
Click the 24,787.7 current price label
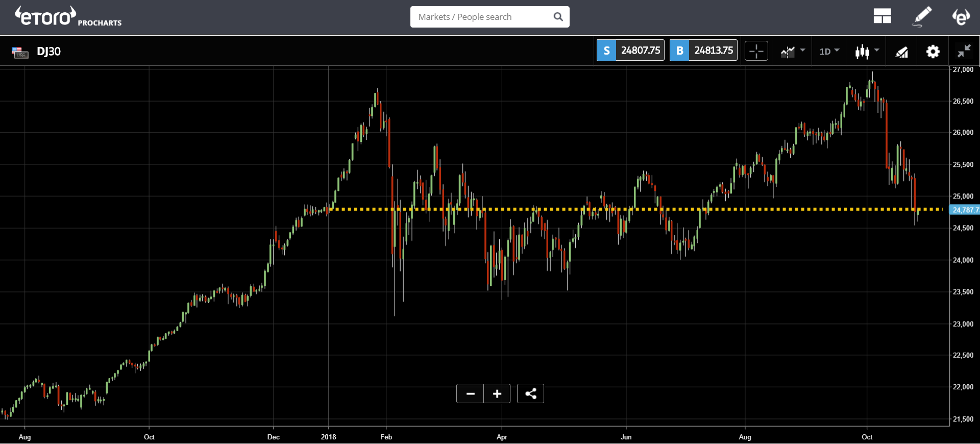click(x=964, y=210)
